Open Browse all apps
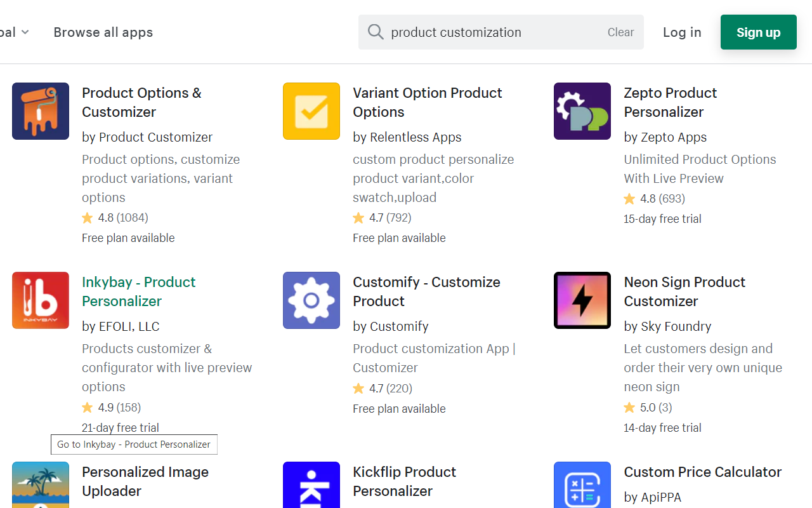 [103, 32]
